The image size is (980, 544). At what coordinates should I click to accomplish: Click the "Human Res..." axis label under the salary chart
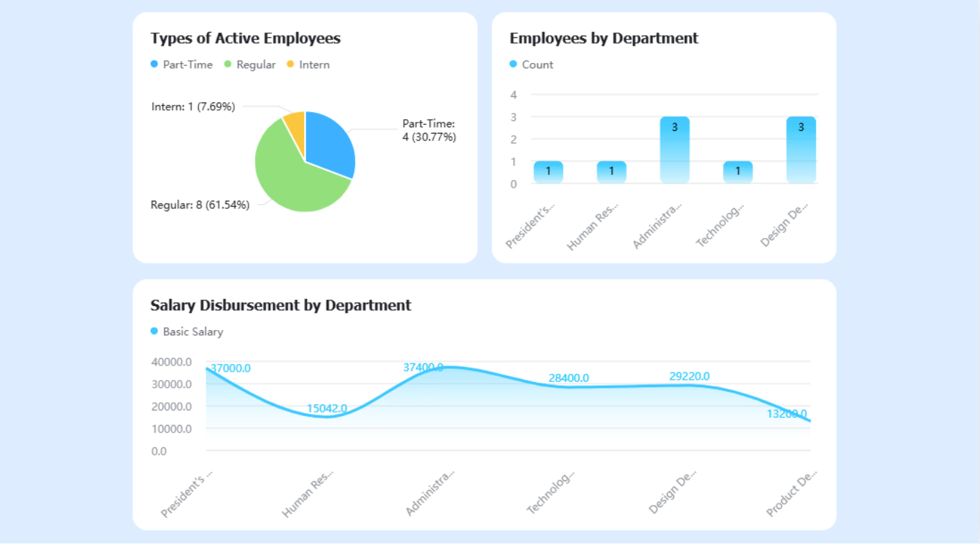click(308, 494)
